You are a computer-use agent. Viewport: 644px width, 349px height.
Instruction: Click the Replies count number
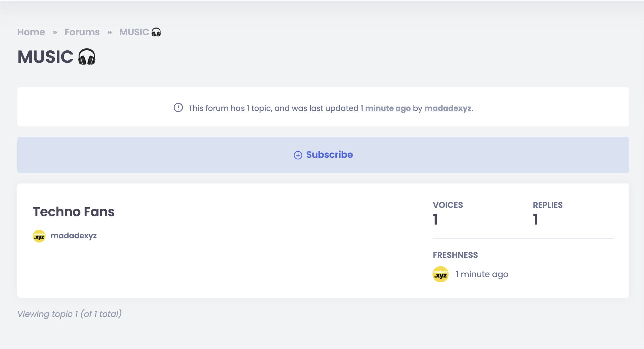pos(535,220)
